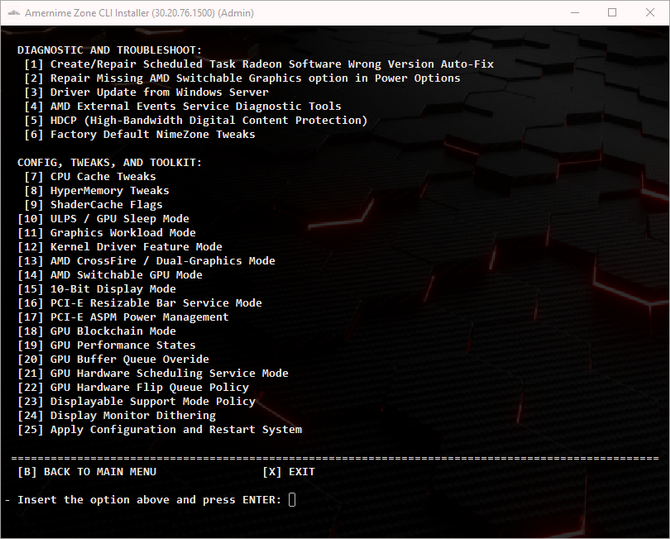Close the Amernime Zone CLI Installer window
Viewport: 670px width, 539px height.
point(650,13)
